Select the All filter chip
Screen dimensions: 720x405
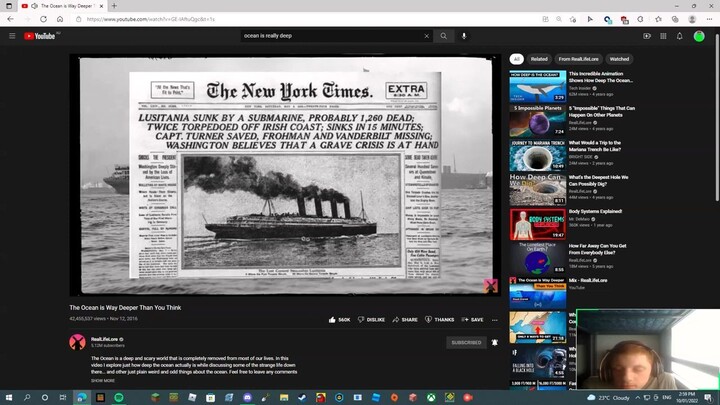(x=517, y=59)
